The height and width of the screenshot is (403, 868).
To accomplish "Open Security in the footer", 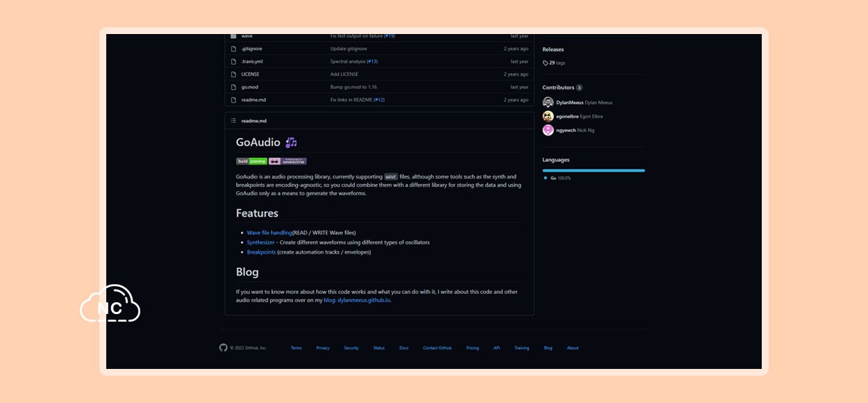I will click(351, 348).
